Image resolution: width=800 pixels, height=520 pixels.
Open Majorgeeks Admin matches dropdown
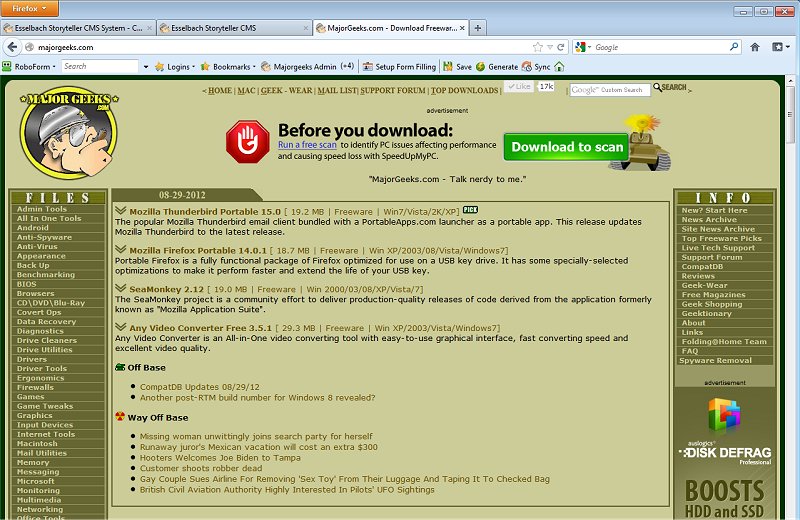pos(347,66)
